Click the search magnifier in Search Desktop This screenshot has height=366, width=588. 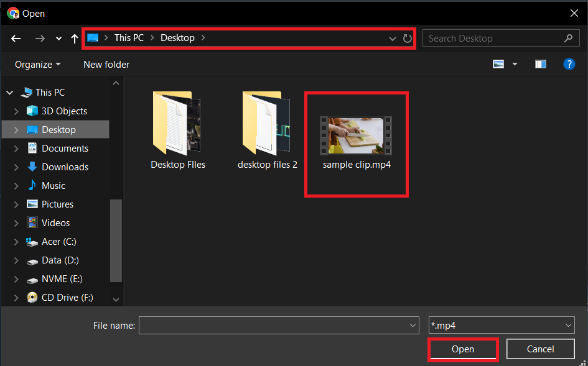(567, 38)
